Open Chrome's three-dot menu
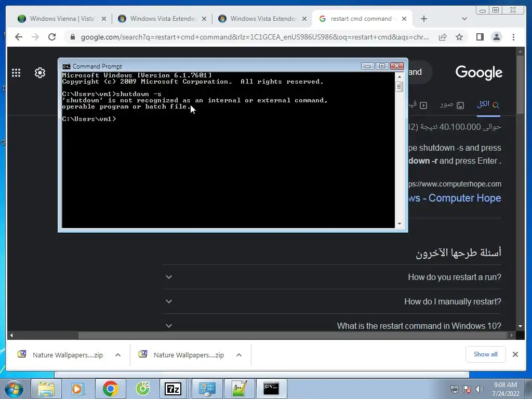The image size is (532, 399). click(513, 37)
